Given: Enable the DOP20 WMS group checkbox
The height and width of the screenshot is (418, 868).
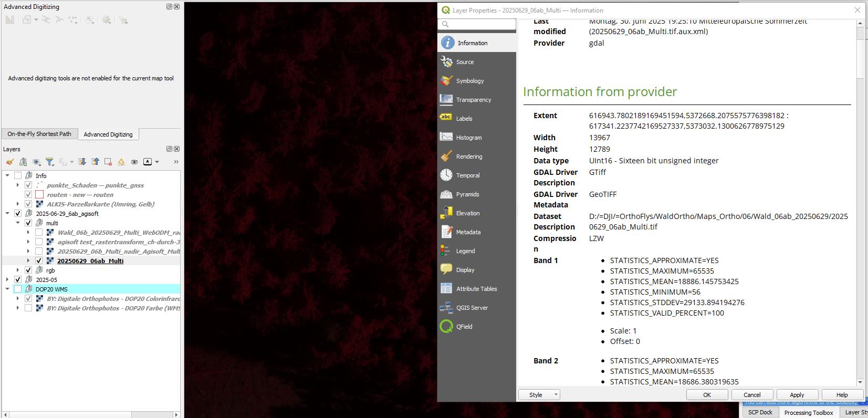Looking at the screenshot, I should pyautogui.click(x=18, y=289).
